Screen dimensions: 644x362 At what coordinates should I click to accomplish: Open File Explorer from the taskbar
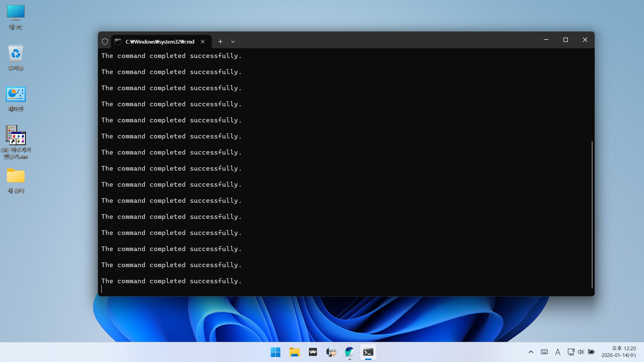tap(294, 352)
